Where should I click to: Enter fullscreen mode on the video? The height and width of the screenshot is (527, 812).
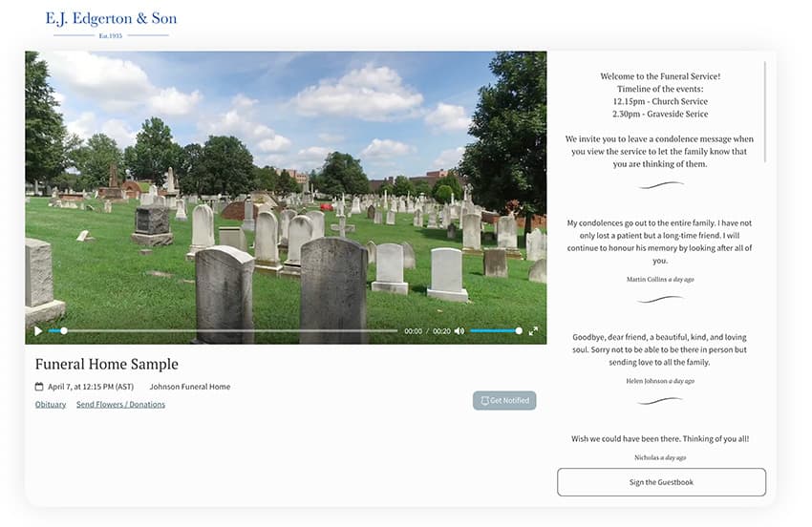tap(533, 330)
